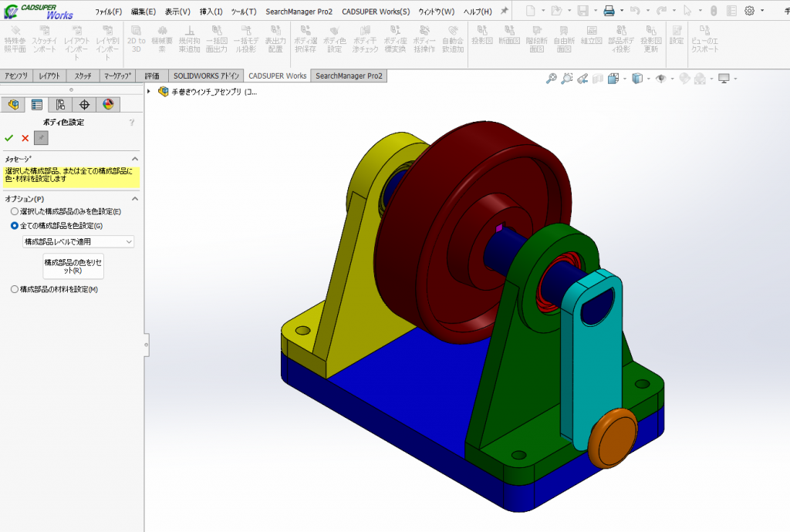Open the '構成部品レベルで適用' dropdown
Screen dimensions: 790x532
[x=78, y=241]
